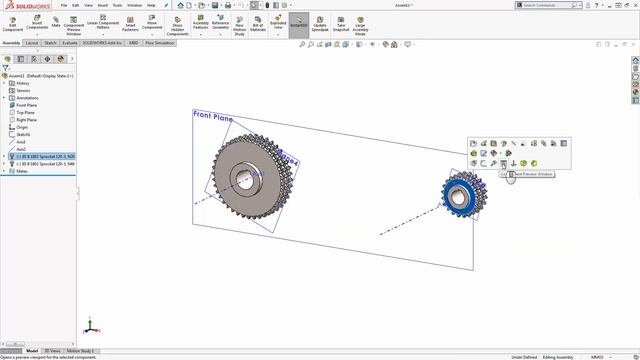This screenshot has height=360, width=640.
Task: Create a New Motion Study
Action: coord(240,26)
